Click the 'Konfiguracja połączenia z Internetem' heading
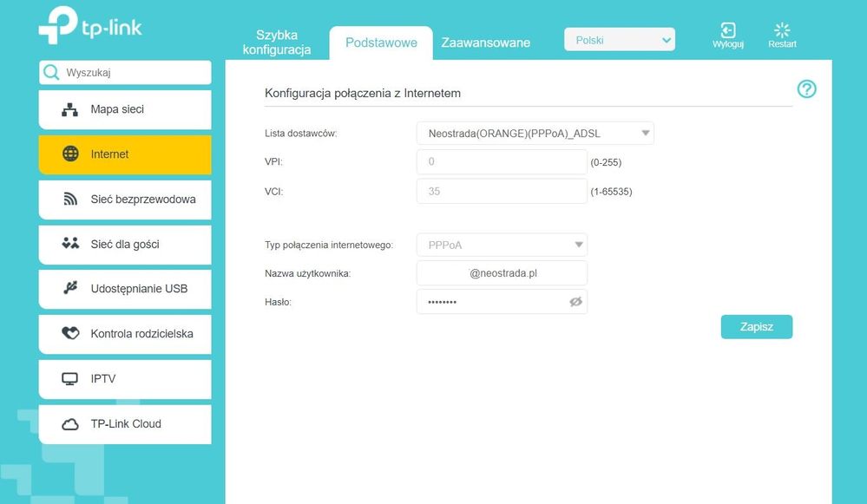 (x=363, y=94)
